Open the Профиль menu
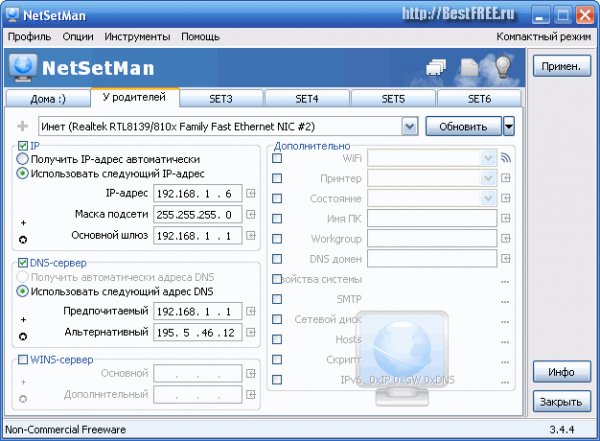Image resolution: width=600 pixels, height=441 pixels. pyautogui.click(x=29, y=37)
